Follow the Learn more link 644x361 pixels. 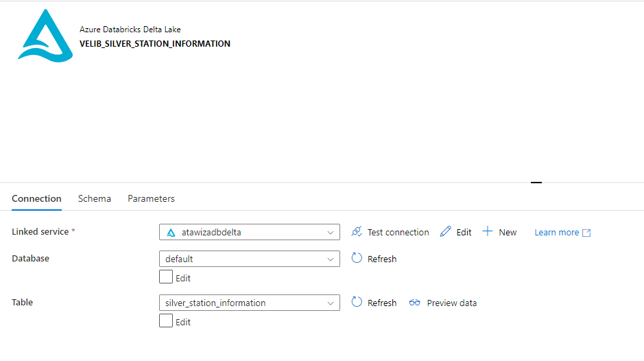click(x=556, y=233)
